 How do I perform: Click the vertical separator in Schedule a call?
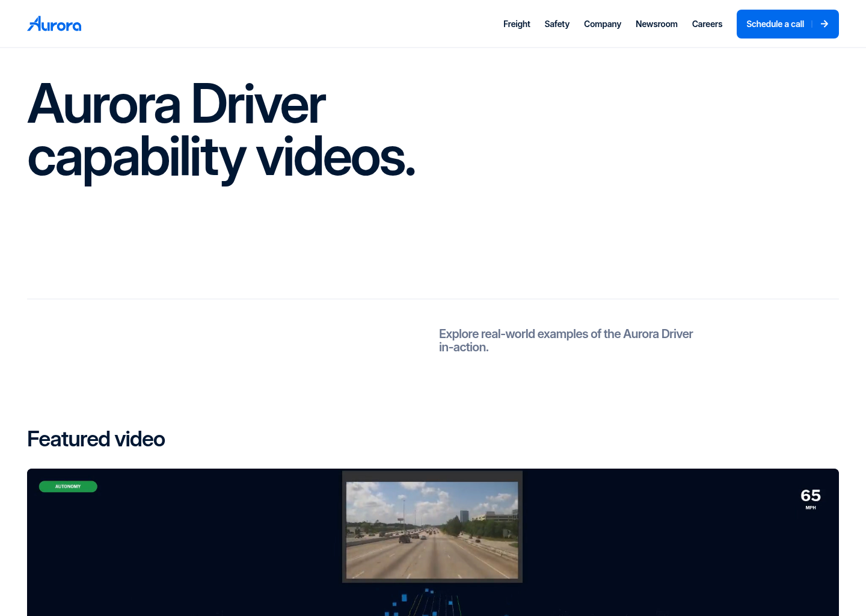(812, 24)
